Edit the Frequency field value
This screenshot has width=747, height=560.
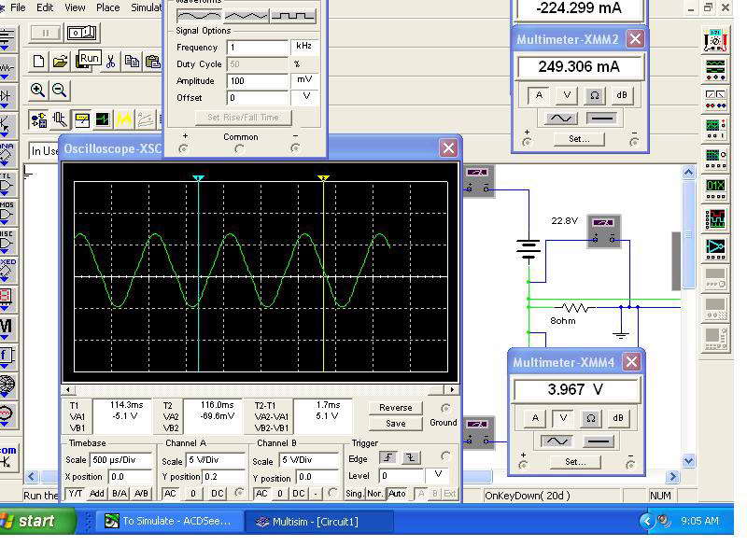coord(258,48)
